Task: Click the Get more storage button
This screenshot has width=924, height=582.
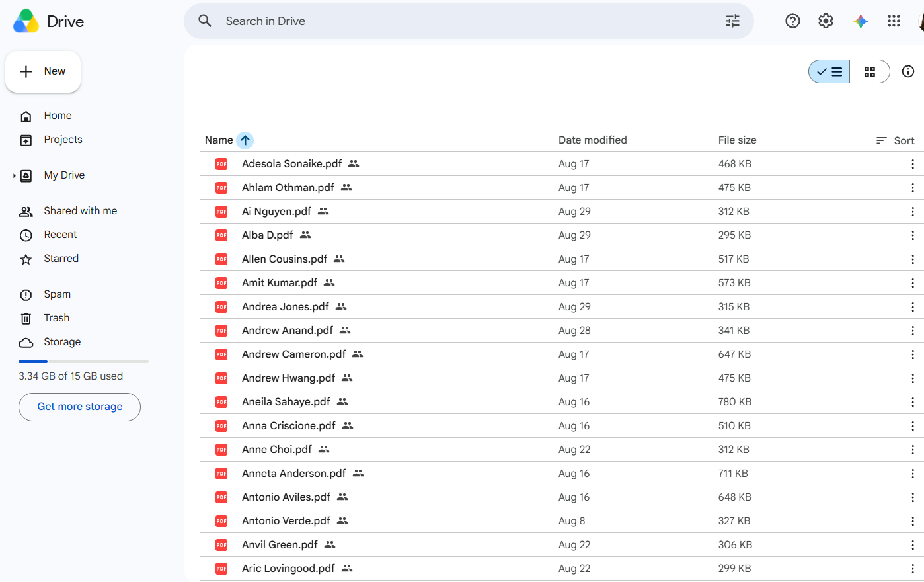Action: click(79, 407)
